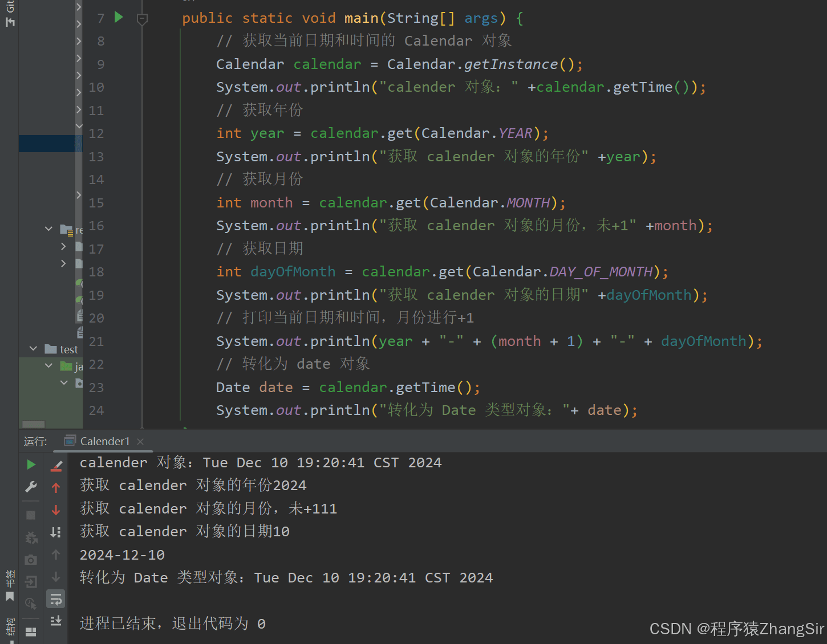Image resolution: width=827 pixels, height=644 pixels.
Task: Click gutter line number 24
Action: (96, 410)
